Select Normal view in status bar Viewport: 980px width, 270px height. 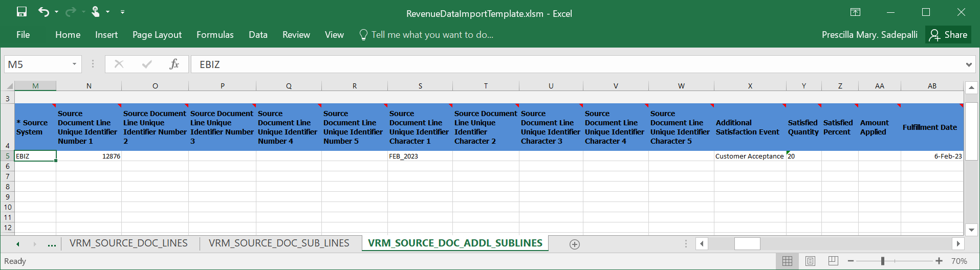pos(787,261)
